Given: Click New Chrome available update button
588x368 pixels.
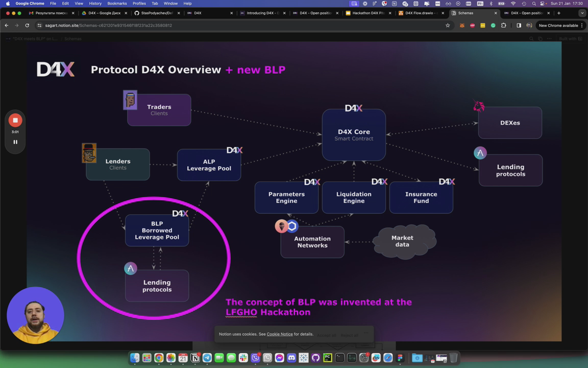Looking at the screenshot, I should 558,26.
